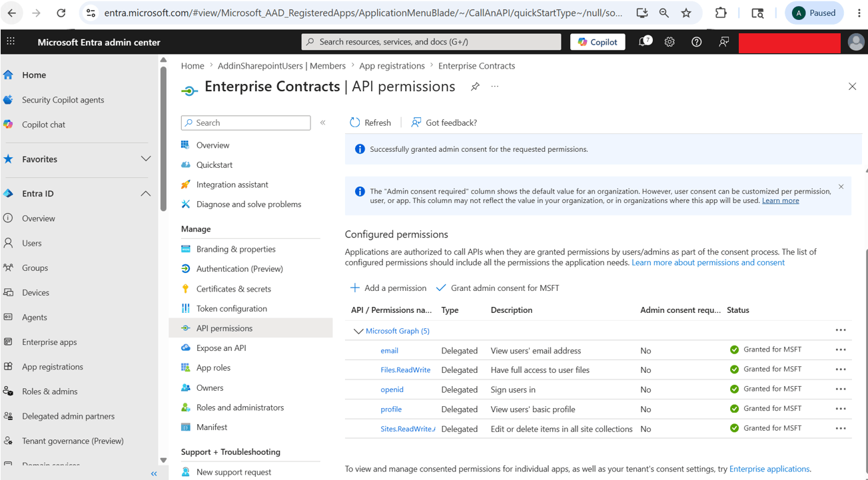
Task: Click the global search resources box
Action: click(431, 42)
